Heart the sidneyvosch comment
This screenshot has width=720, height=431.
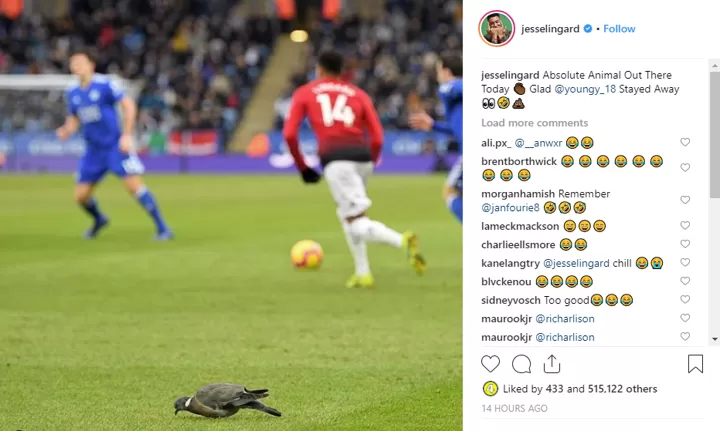coord(685,299)
